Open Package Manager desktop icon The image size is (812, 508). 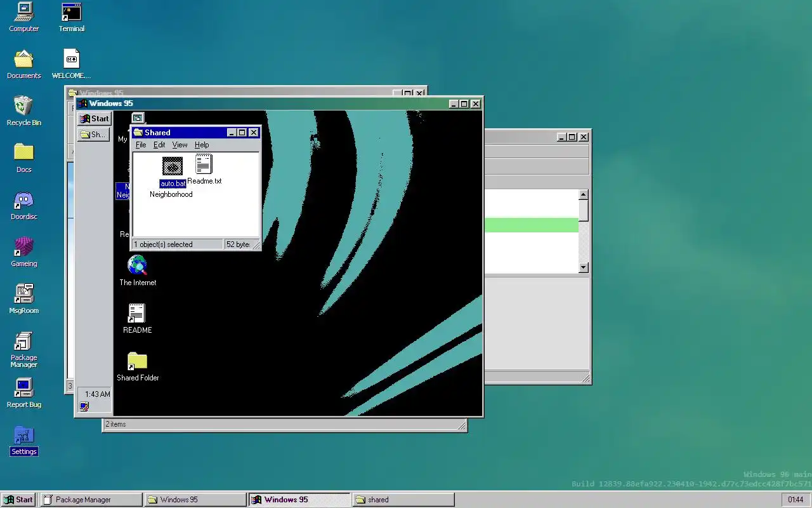(x=23, y=350)
